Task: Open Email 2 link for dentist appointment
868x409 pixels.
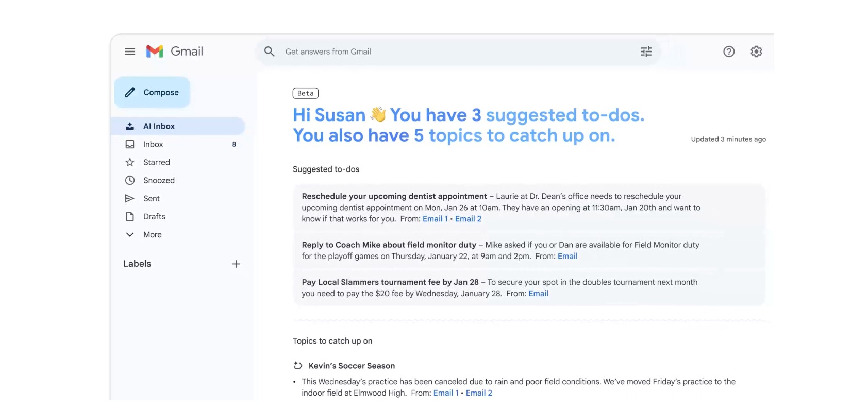Action: click(x=468, y=219)
